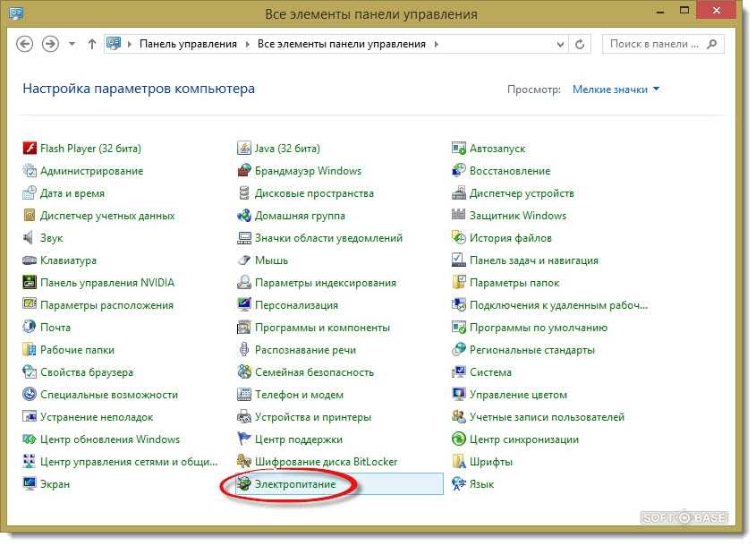Open the Автозапуск icon
This screenshot has height=546, width=756.
[x=458, y=148]
